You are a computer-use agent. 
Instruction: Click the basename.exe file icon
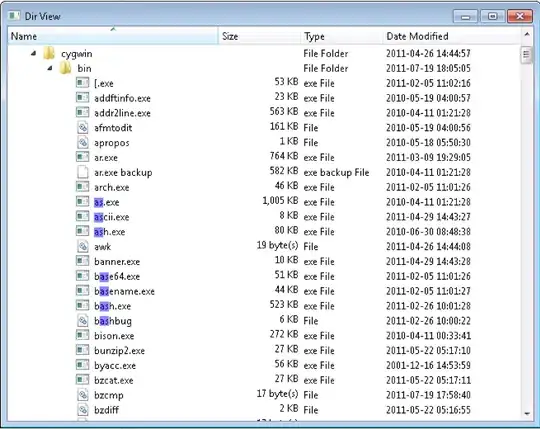click(83, 291)
